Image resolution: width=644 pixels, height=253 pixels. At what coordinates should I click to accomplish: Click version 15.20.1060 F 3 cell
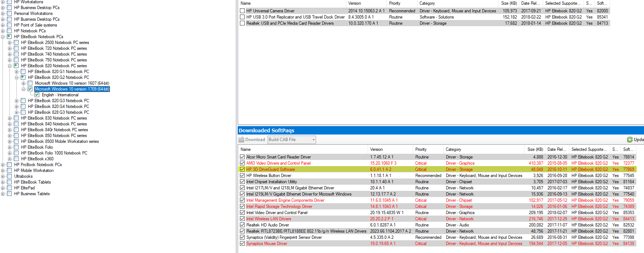tap(383, 163)
